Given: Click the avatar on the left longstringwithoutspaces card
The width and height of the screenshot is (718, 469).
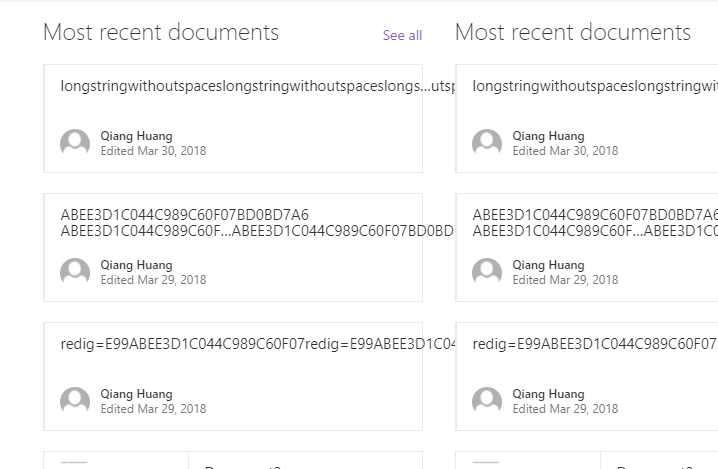Looking at the screenshot, I should click(x=75, y=143).
